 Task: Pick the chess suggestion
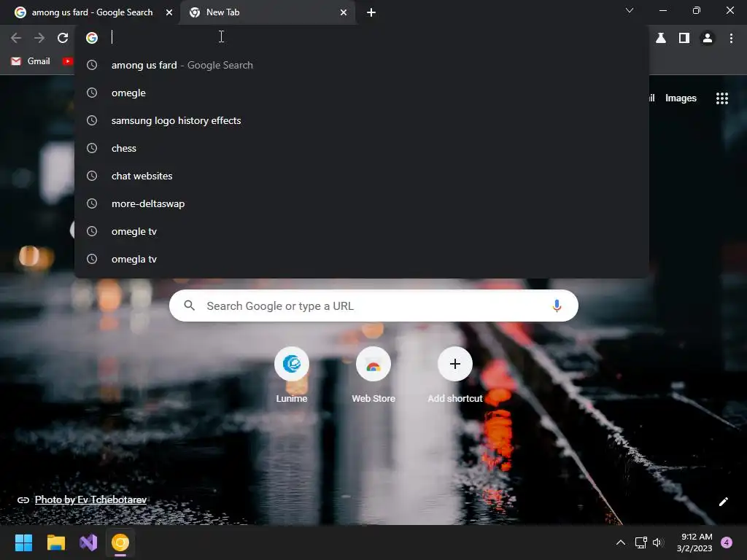pos(362,148)
